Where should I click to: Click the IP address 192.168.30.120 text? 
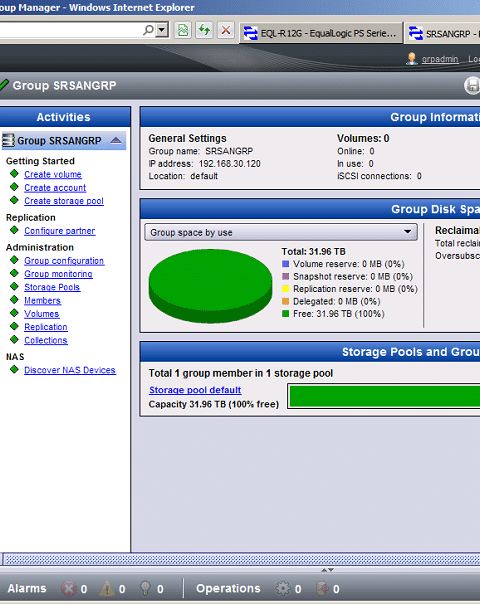click(205, 164)
